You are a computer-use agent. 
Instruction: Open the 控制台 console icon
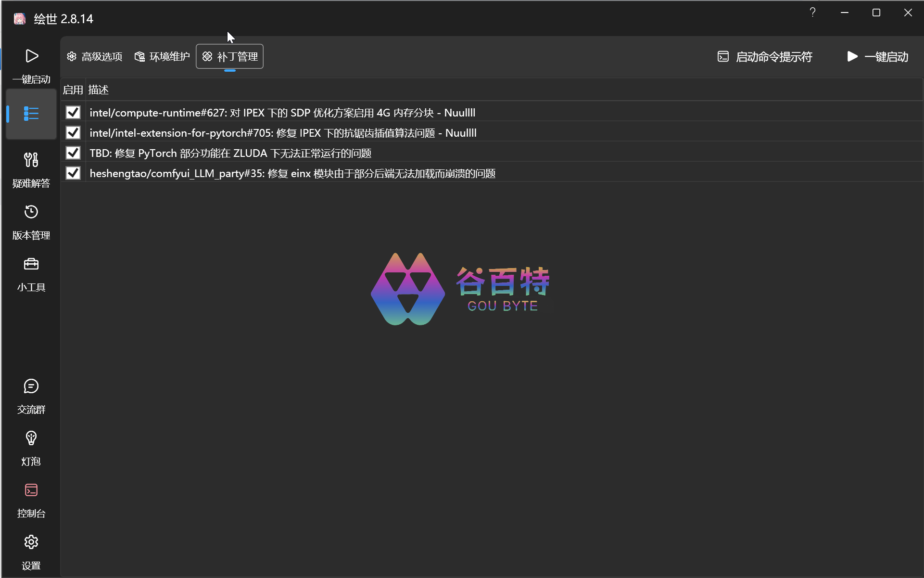pyautogui.click(x=31, y=490)
